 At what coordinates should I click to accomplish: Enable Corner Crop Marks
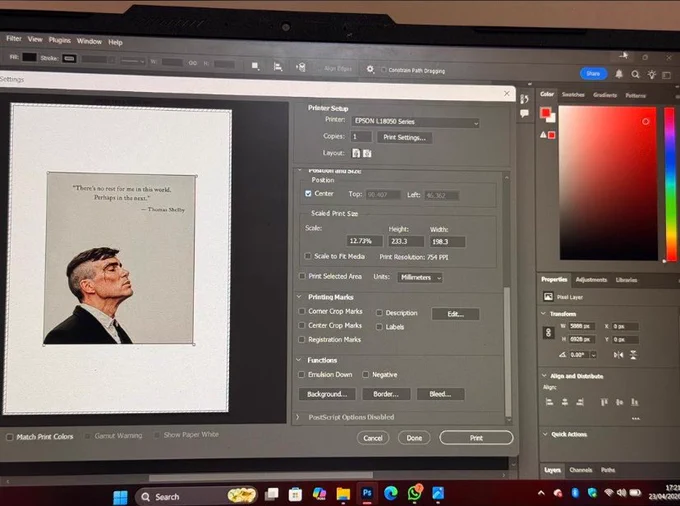pos(302,311)
